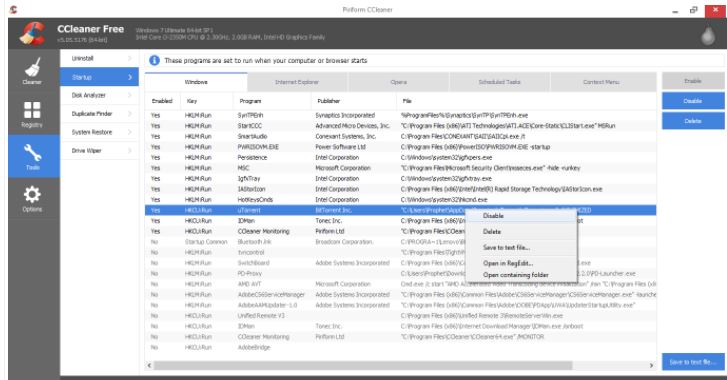Click Power Software Ltd publisher cell

(340, 147)
